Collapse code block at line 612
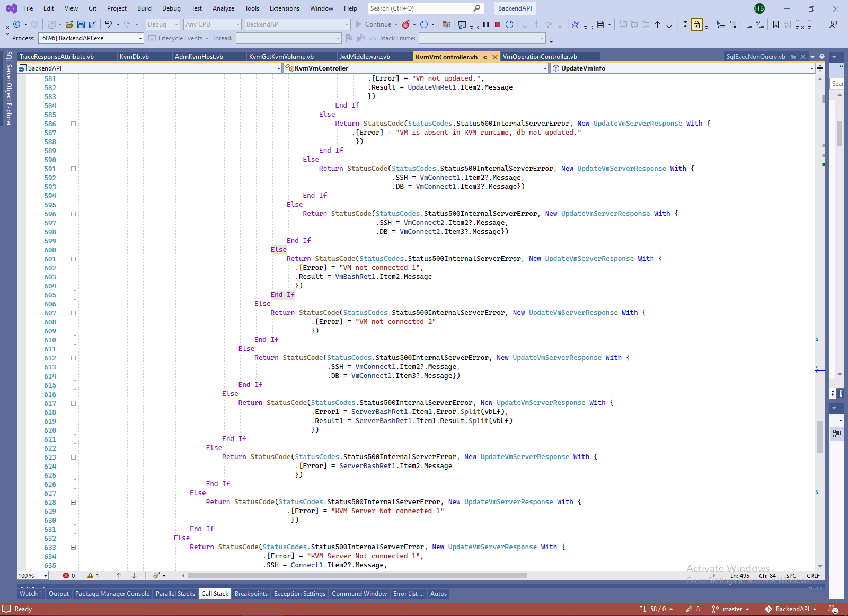The height and width of the screenshot is (616, 848). pyautogui.click(x=73, y=358)
